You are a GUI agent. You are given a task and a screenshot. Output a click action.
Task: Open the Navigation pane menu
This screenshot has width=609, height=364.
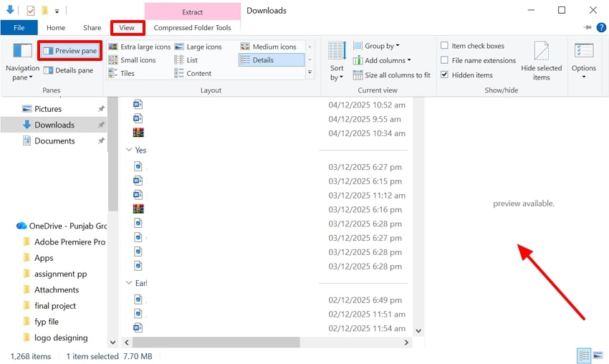22,62
